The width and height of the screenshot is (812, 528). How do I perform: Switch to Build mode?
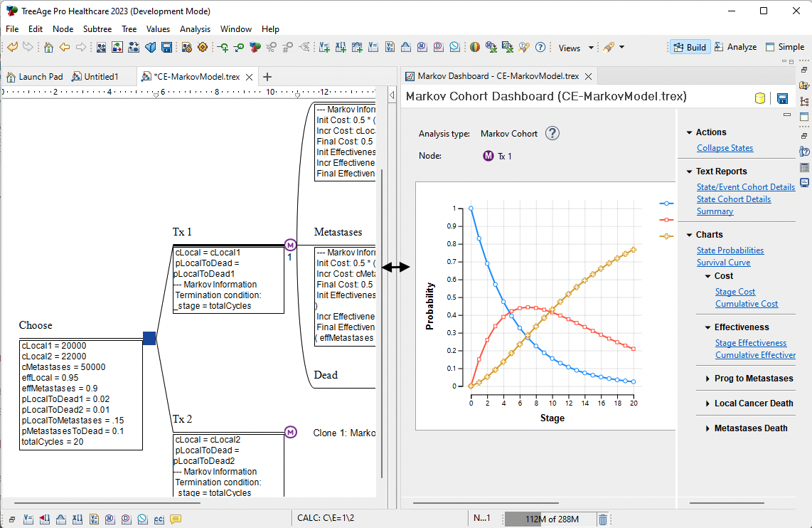point(688,47)
